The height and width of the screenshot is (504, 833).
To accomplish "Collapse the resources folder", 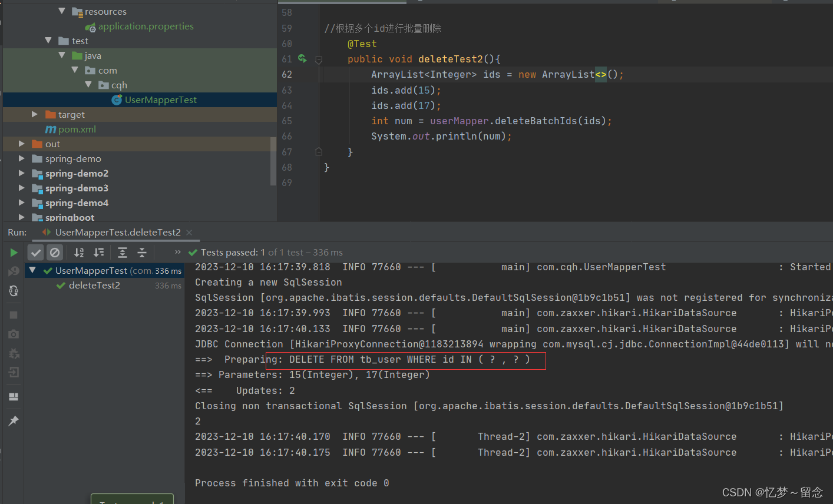I will 62,11.
